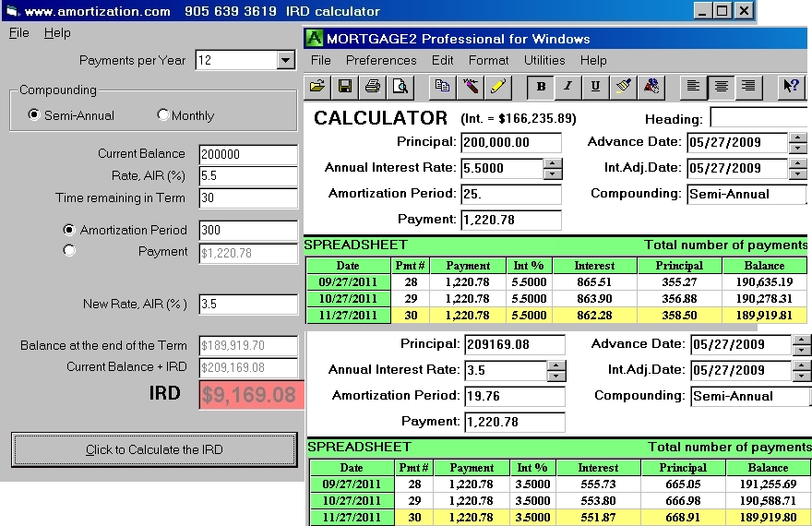Choose the Amortization Period radio option
This screenshot has height=526, width=812.
click(x=69, y=230)
